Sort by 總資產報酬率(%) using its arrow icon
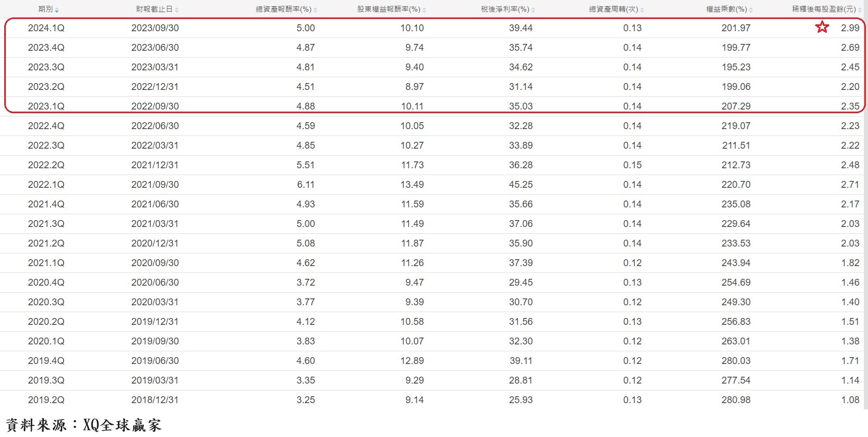 (315, 10)
